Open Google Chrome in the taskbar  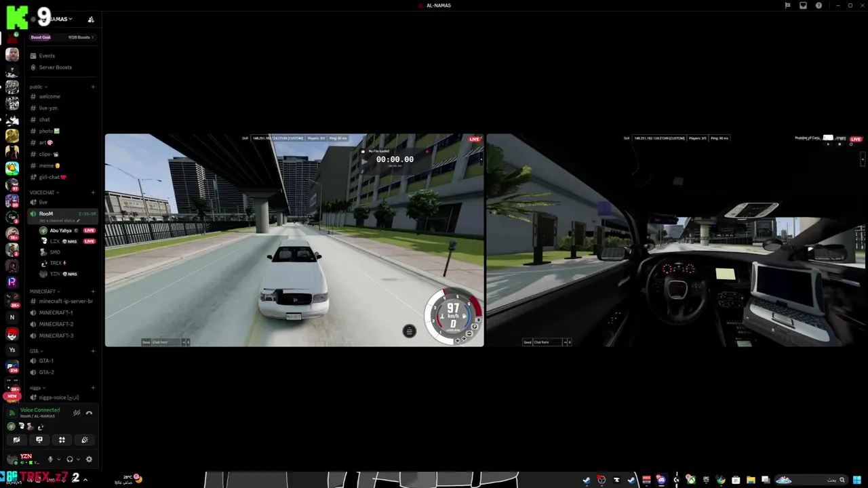coord(721,480)
